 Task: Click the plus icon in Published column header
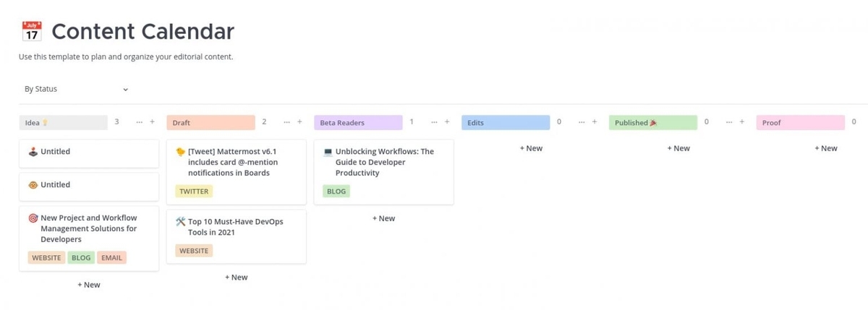click(x=742, y=122)
